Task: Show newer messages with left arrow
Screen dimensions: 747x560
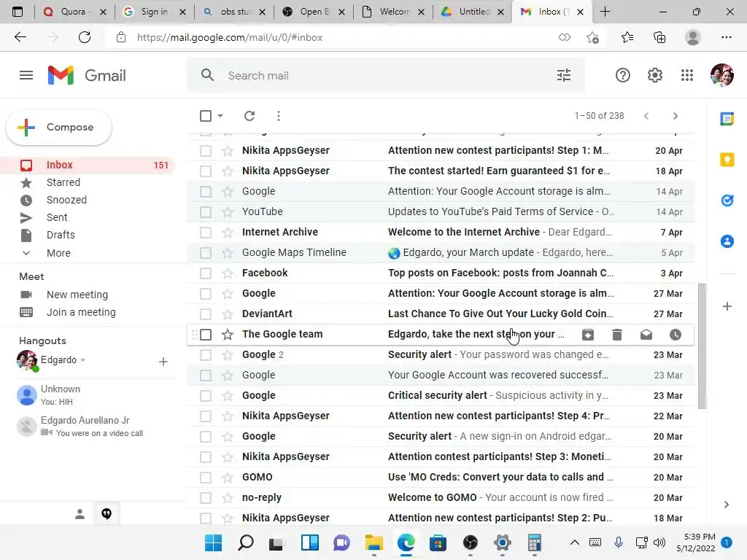Action: pos(646,116)
